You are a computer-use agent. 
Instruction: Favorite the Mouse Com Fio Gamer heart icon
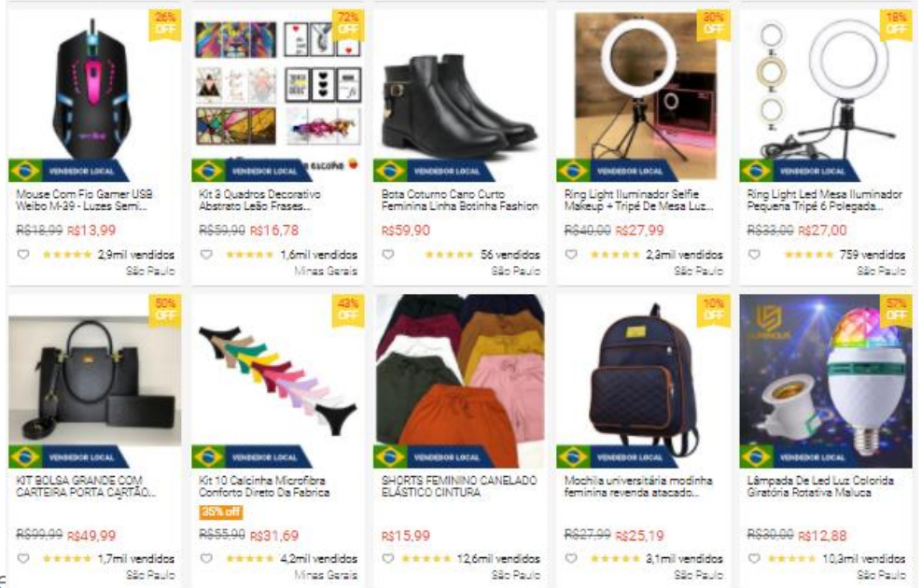(x=23, y=255)
